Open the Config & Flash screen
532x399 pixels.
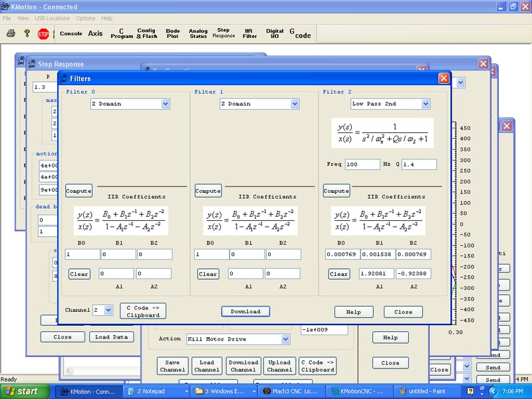click(146, 33)
